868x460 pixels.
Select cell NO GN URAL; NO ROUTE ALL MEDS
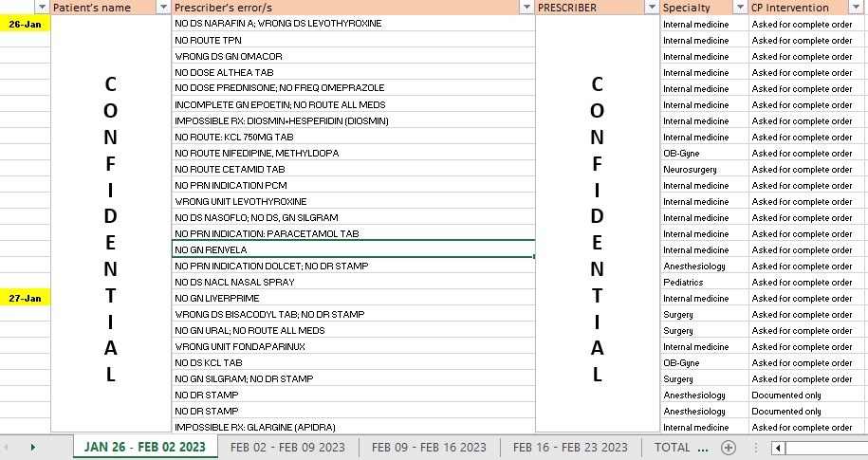[x=353, y=330]
